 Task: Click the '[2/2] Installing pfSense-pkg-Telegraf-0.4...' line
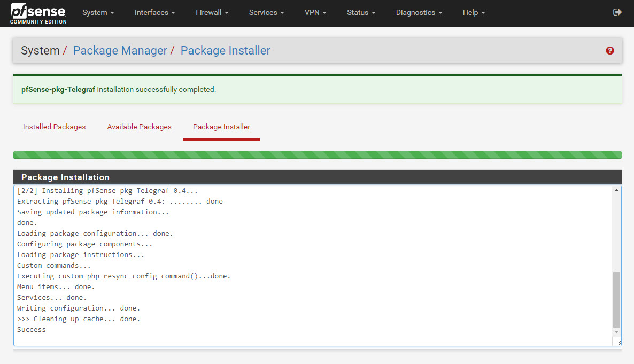pyautogui.click(x=107, y=190)
